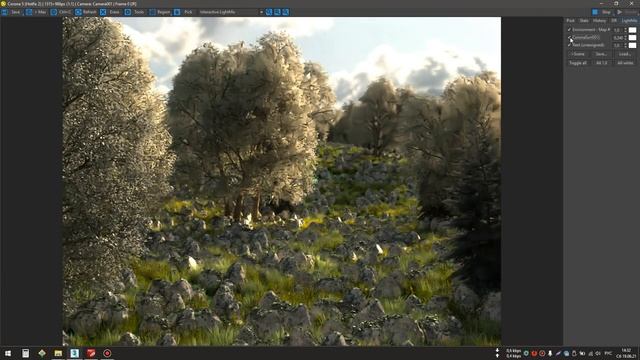Switch to the DR tab
Viewport: 640px width, 360px height.
614,20
